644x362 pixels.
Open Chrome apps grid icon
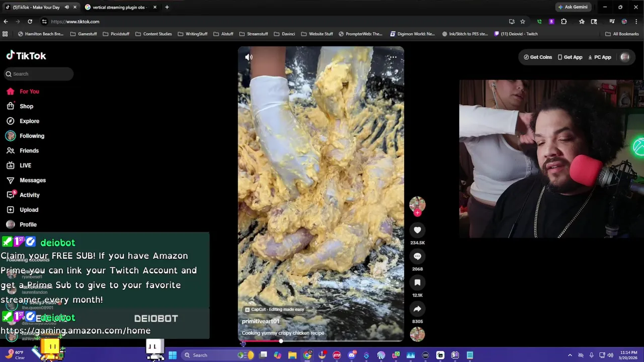pos(5,34)
